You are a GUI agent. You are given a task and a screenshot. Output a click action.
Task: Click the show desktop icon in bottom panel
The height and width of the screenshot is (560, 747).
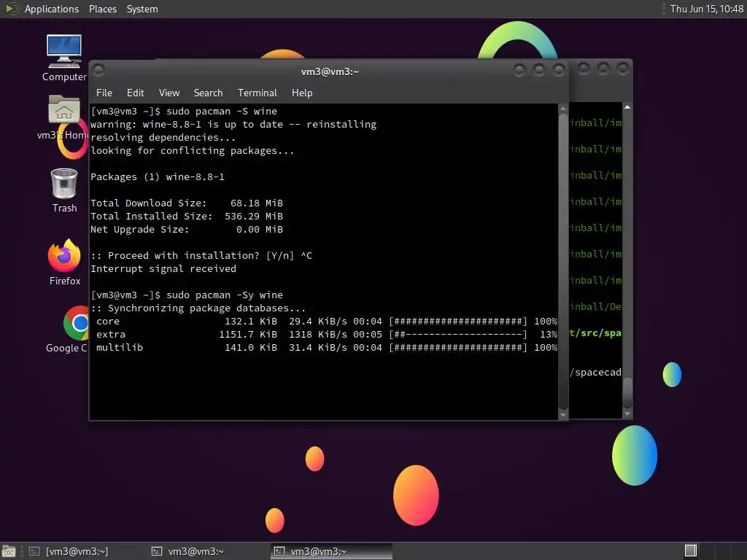pos(9,551)
